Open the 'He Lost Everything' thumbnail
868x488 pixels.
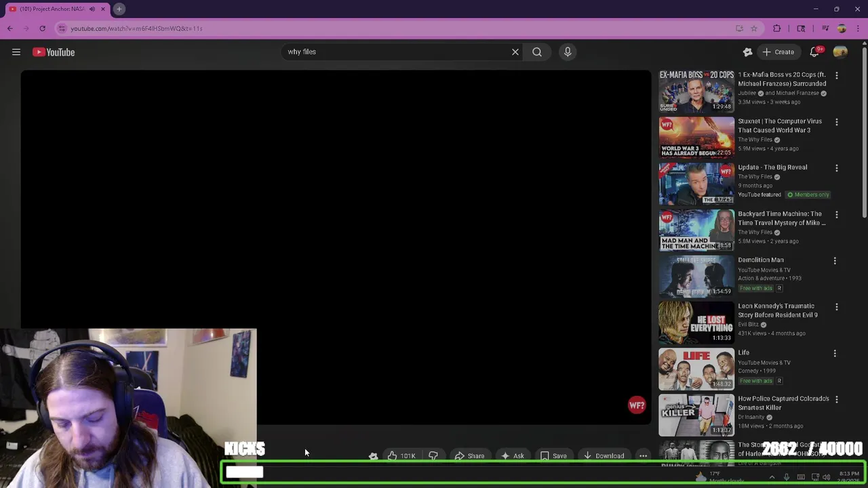(696, 323)
